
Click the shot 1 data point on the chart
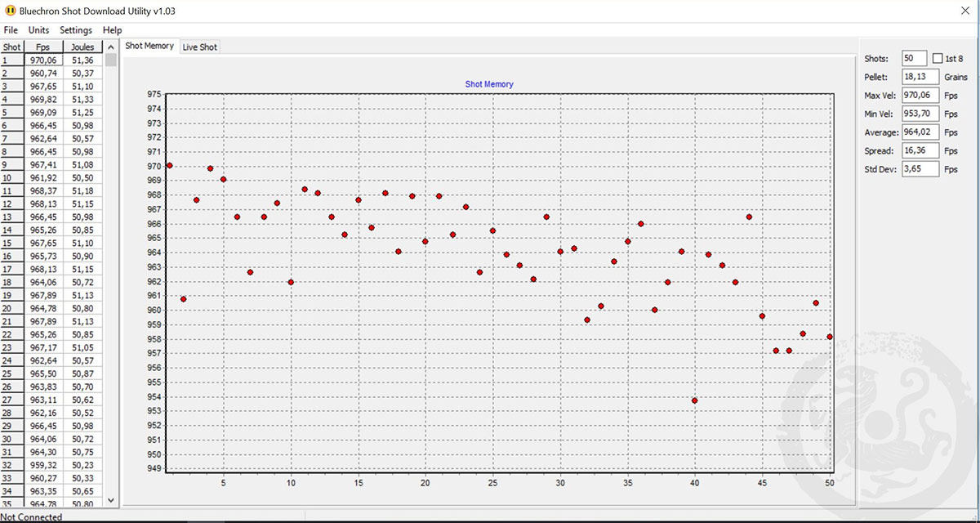pos(169,165)
